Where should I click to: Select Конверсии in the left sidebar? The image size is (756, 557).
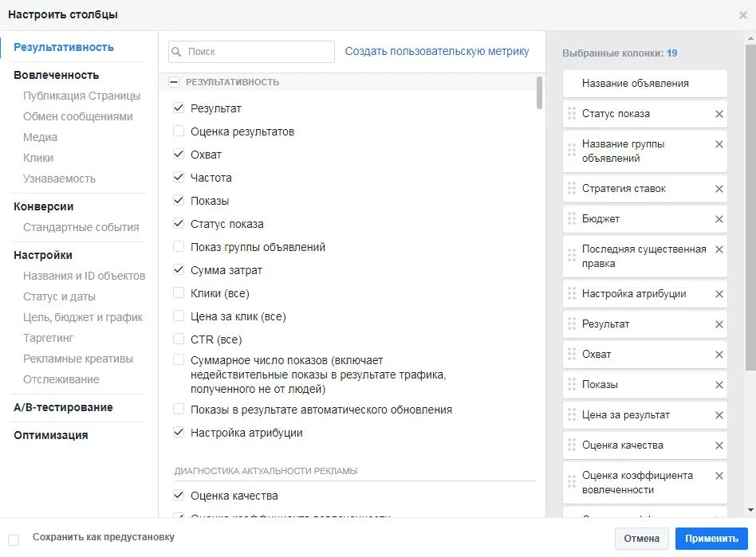click(43, 206)
